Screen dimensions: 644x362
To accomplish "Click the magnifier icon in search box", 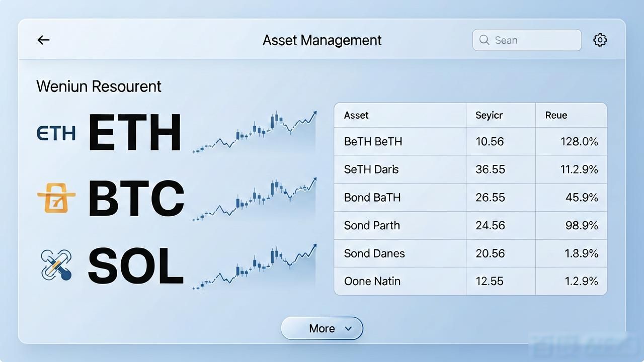I will [484, 40].
